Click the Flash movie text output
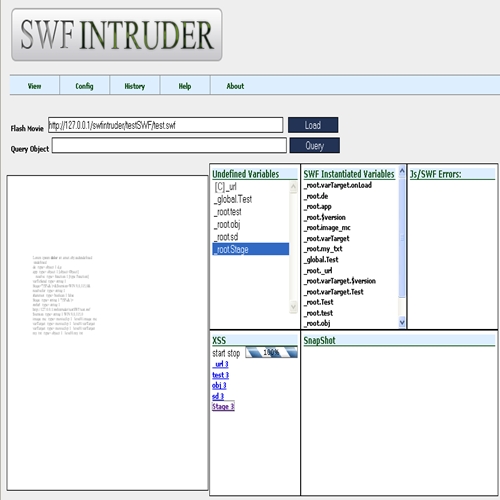 click(x=65, y=295)
